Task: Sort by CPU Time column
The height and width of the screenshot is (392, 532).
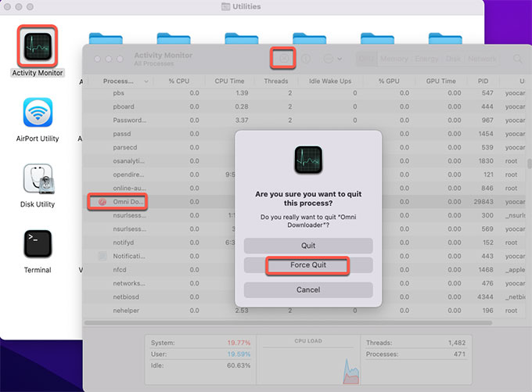Action: 229,81
